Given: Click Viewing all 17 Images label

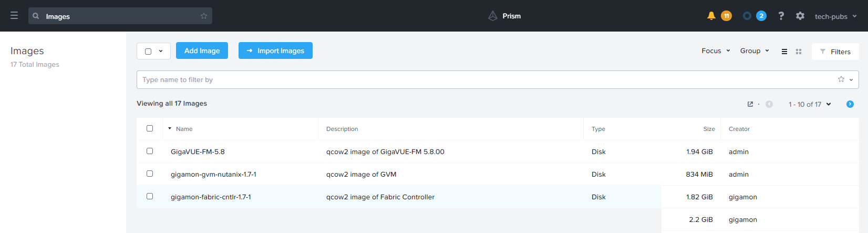Looking at the screenshot, I should [172, 103].
